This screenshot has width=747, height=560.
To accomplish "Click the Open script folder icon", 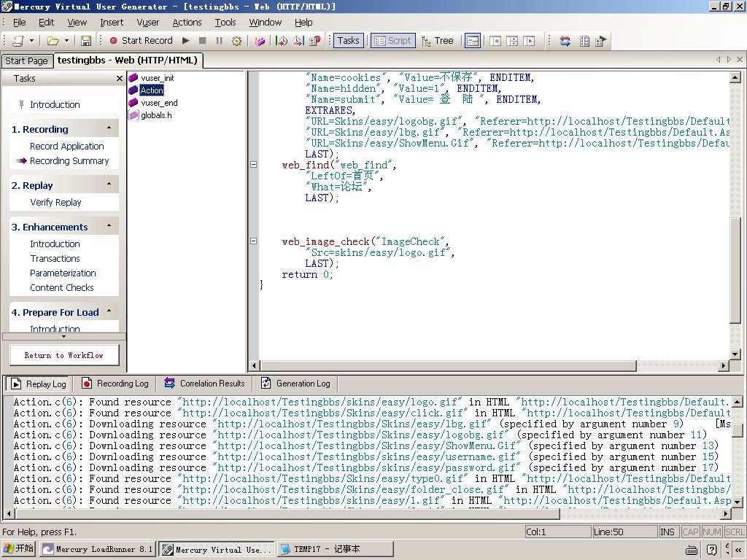I will [x=53, y=41].
